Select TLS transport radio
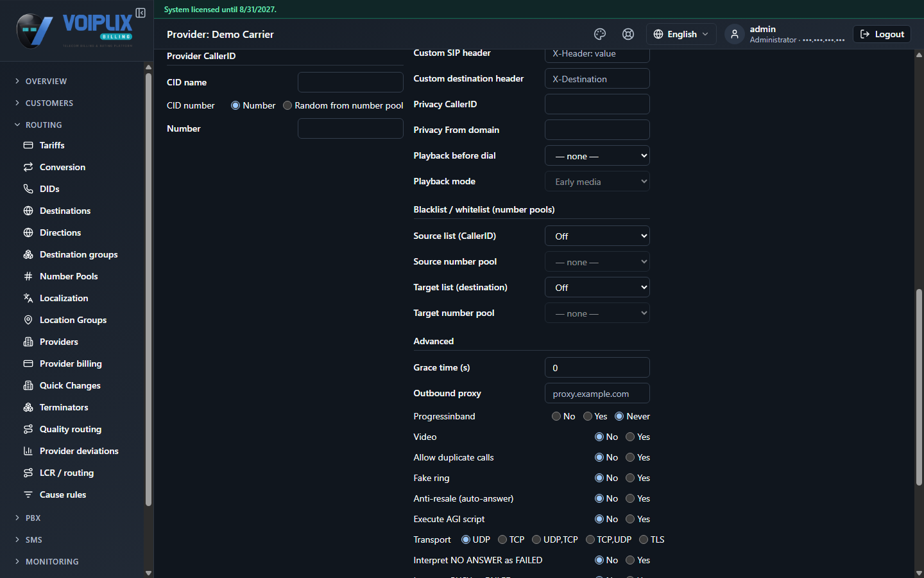Image resolution: width=924 pixels, height=578 pixels. (x=644, y=539)
